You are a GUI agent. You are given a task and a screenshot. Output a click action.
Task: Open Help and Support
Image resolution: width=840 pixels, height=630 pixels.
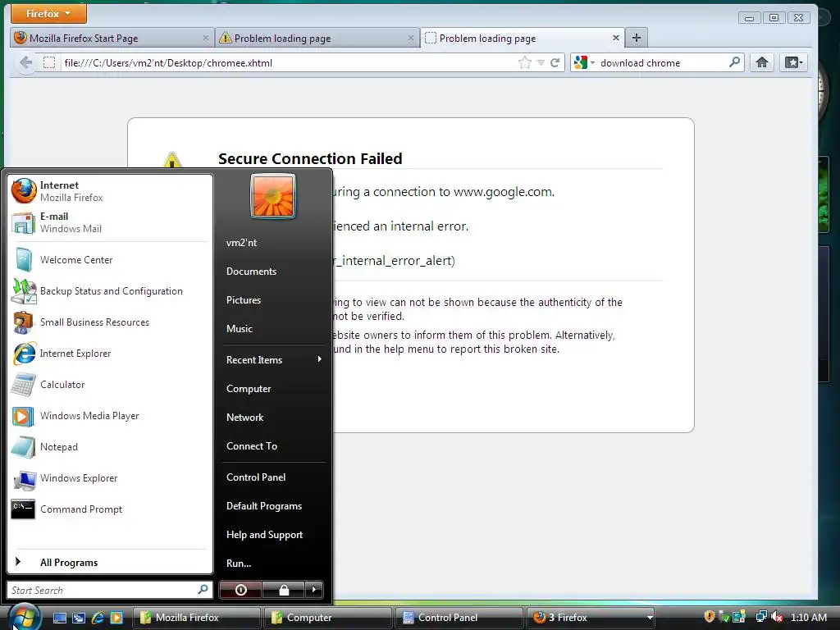tap(273, 535)
